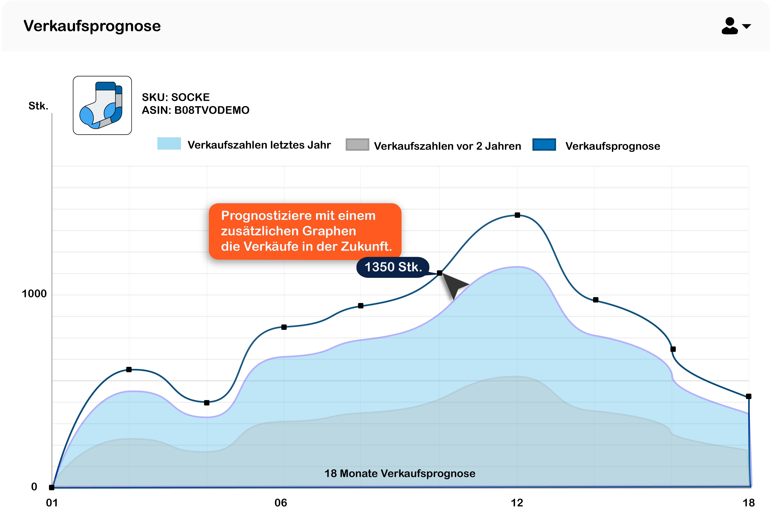Viewport: 771px width, 532px height.
Task: Click the 'Stk.' y-axis unit label
Action: (x=38, y=106)
